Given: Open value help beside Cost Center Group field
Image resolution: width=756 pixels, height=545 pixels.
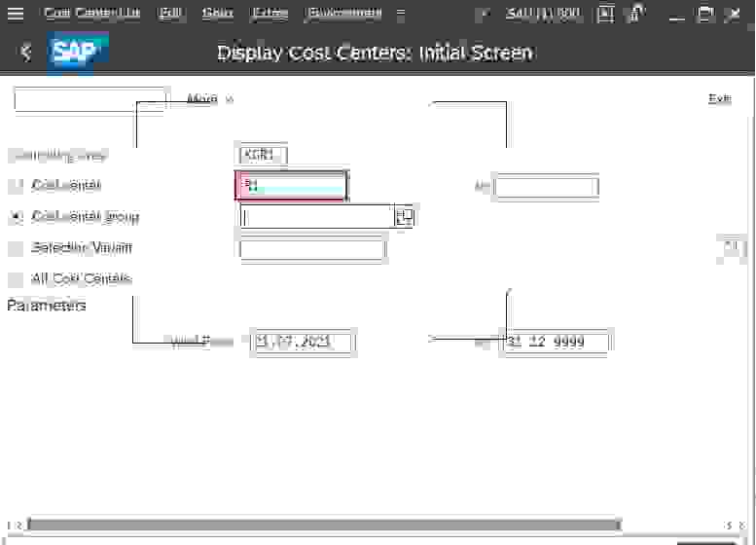Looking at the screenshot, I should pos(404,217).
